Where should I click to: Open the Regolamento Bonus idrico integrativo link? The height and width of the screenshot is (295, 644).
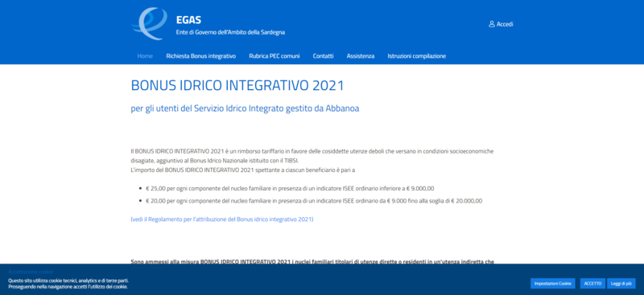point(222,219)
